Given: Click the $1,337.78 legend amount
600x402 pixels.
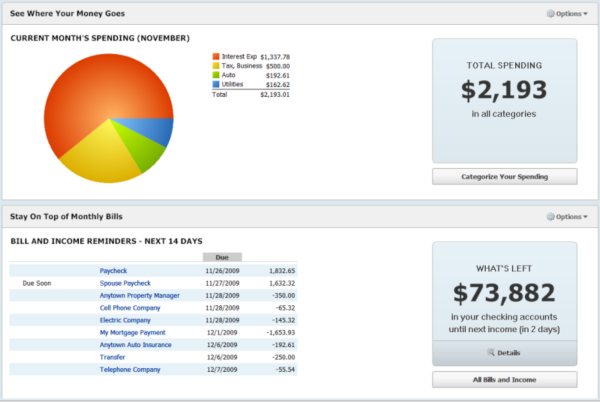Looking at the screenshot, I should (x=275, y=57).
